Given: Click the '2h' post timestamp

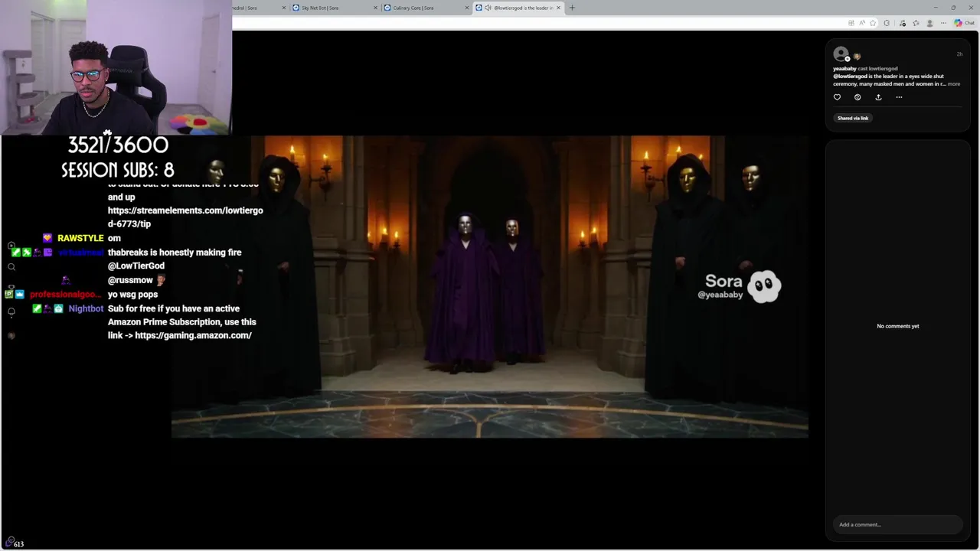Looking at the screenshot, I should (x=959, y=54).
